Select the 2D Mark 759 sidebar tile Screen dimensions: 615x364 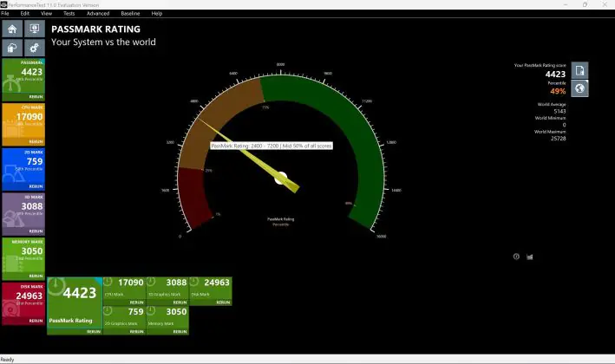[x=23, y=169]
